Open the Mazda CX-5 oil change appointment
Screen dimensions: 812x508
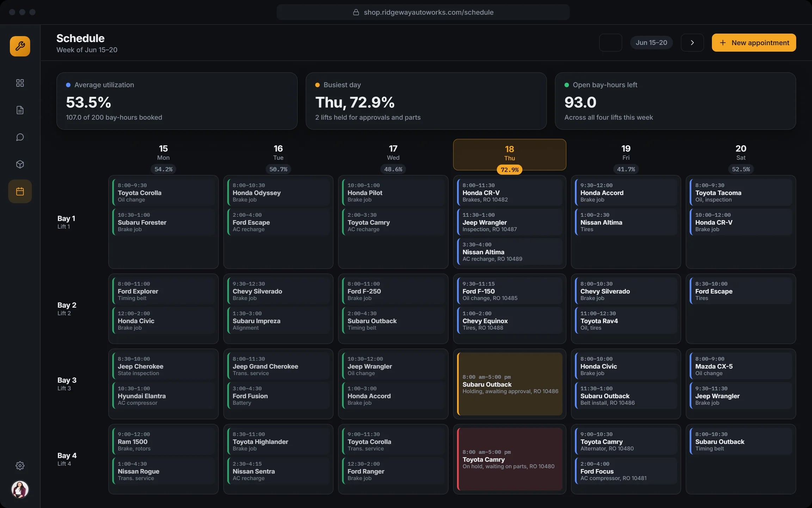click(x=741, y=366)
